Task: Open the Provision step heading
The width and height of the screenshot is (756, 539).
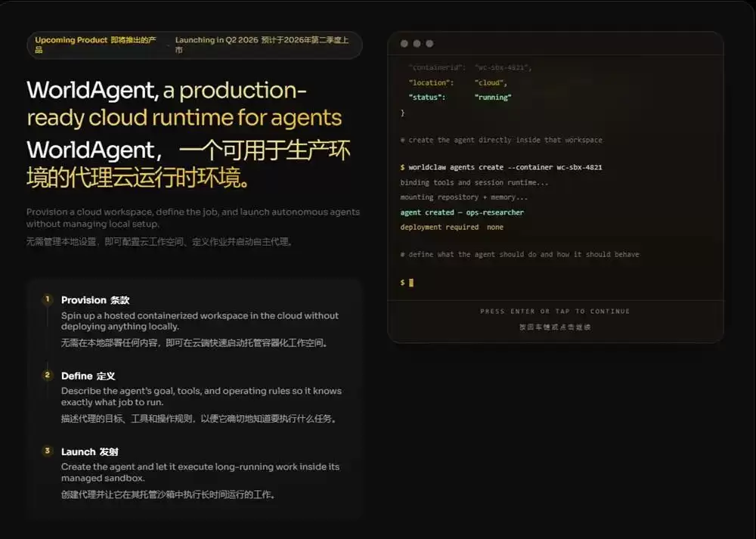Action: coord(95,300)
